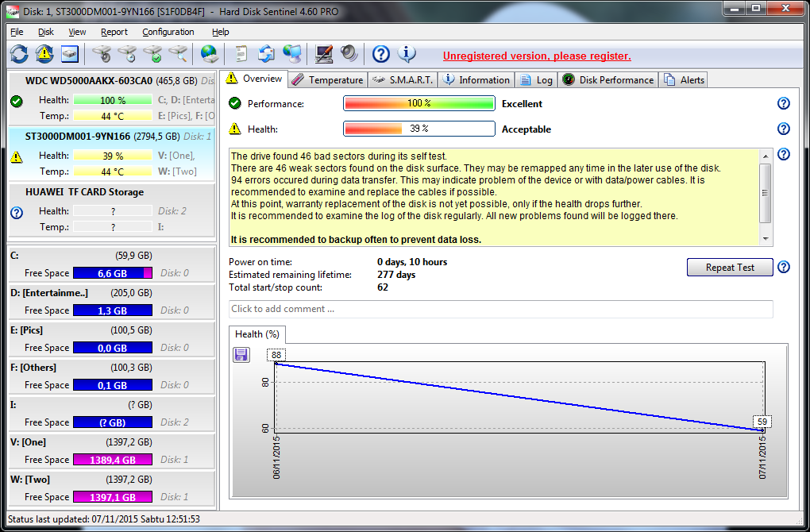
Task: Click status text scrollbar up arrow
Action: [x=765, y=156]
